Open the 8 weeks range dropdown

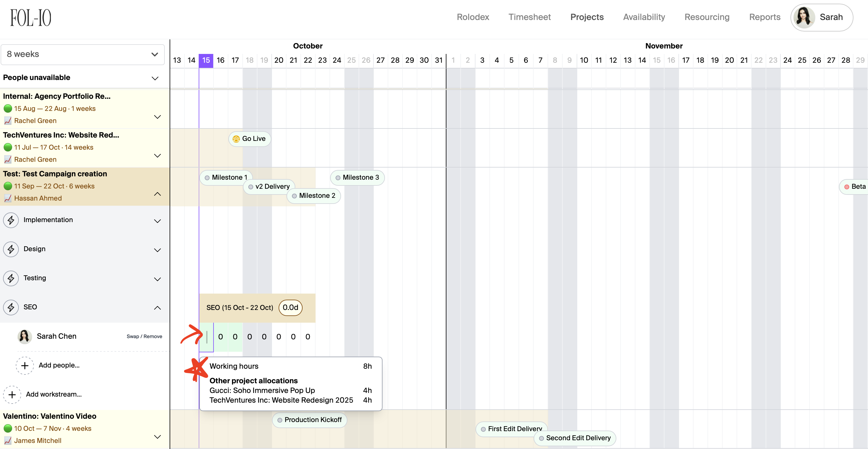[x=83, y=54]
